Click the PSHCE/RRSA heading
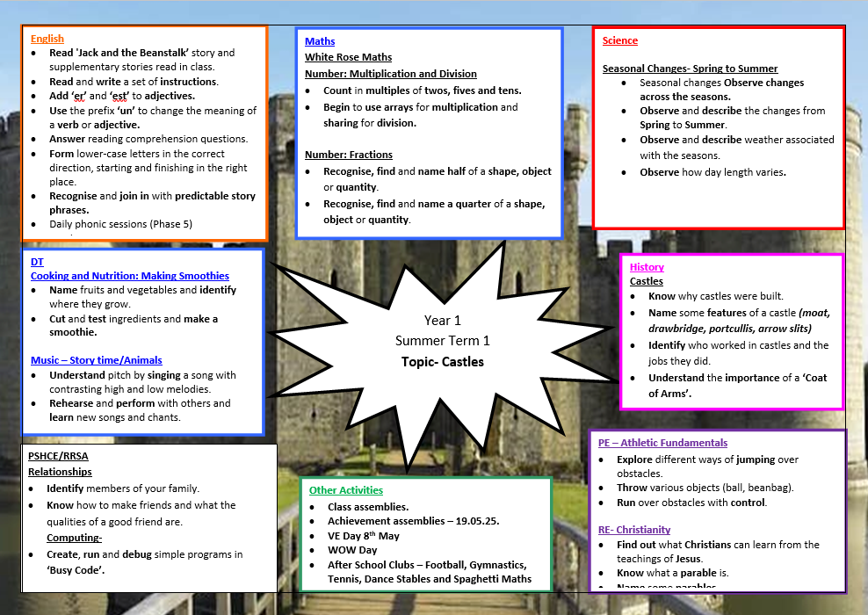Viewport: 868px width, 615px height. (58, 456)
